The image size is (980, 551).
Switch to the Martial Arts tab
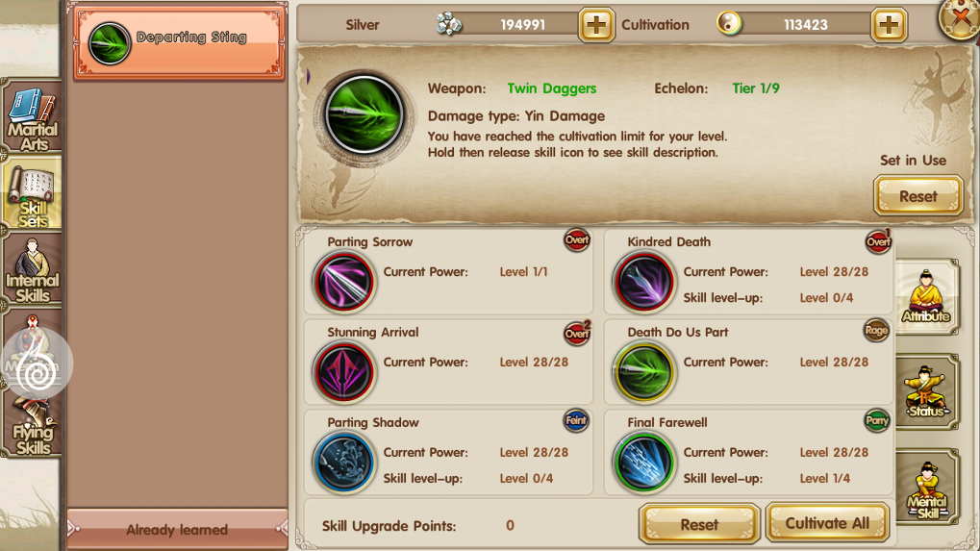click(32, 116)
